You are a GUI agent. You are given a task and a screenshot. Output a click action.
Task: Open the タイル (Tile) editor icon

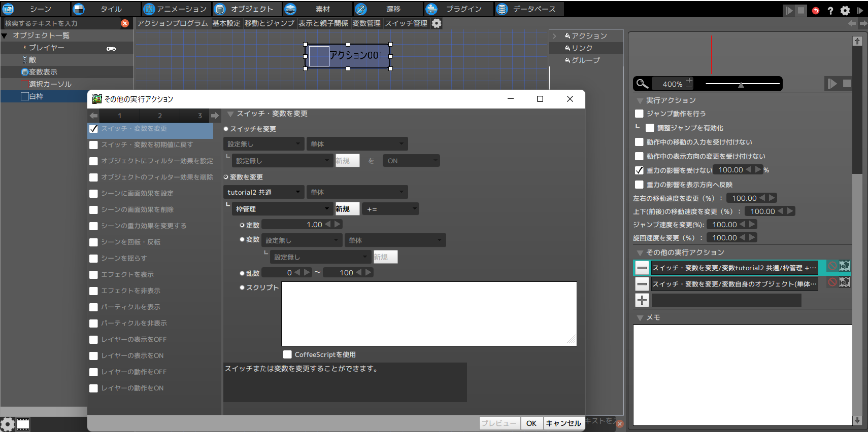79,9
